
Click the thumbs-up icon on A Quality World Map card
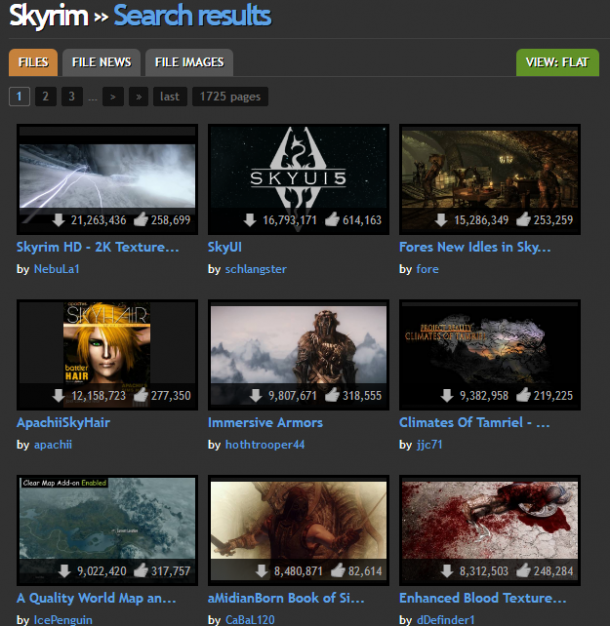pos(141,571)
